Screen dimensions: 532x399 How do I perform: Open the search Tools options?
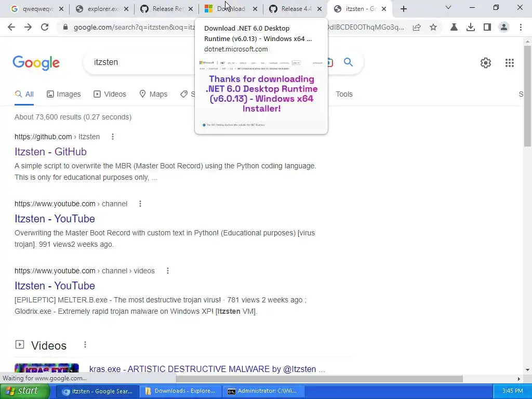click(344, 95)
